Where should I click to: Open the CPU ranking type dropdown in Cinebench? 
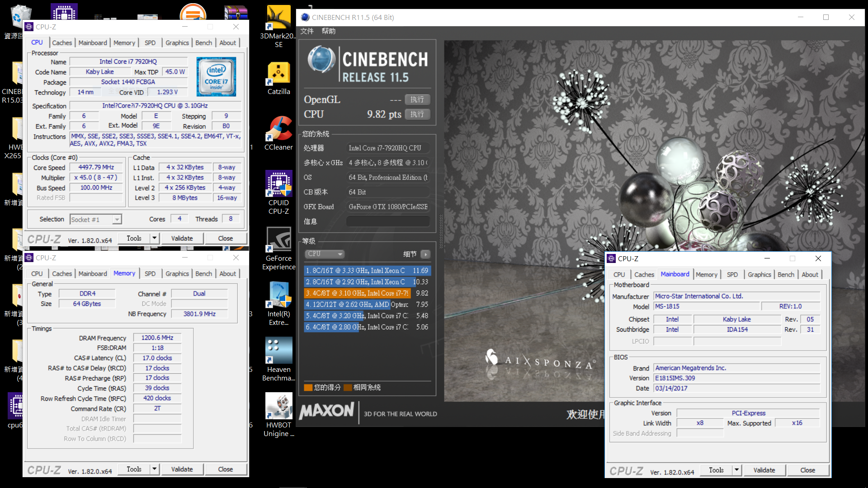[325, 254]
